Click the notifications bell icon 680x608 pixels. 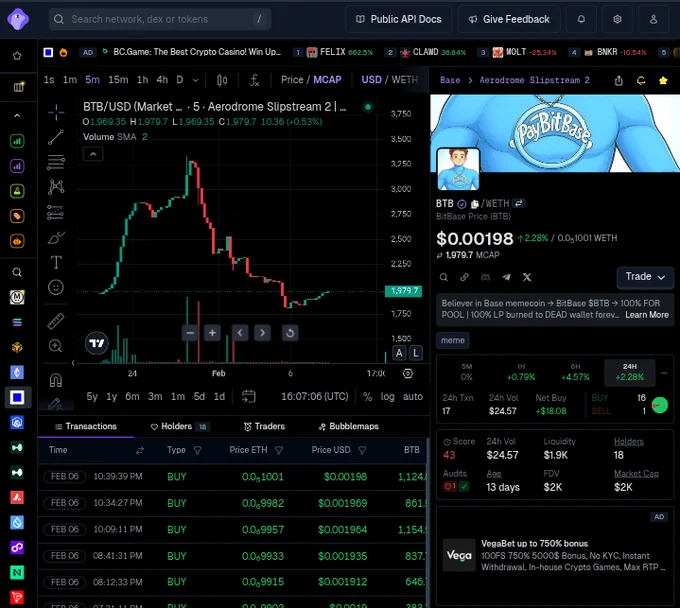(x=581, y=19)
